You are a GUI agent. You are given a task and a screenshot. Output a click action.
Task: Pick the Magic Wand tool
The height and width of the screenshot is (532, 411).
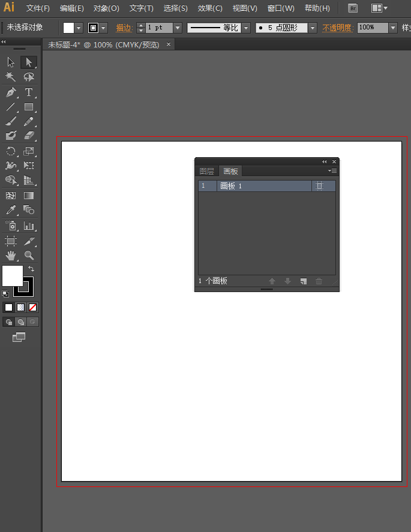[x=11, y=77]
